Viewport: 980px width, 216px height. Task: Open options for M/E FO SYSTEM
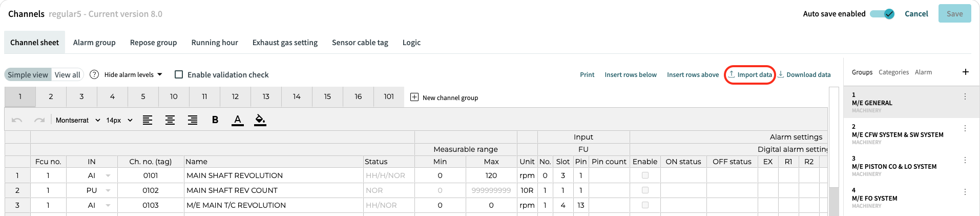965,192
